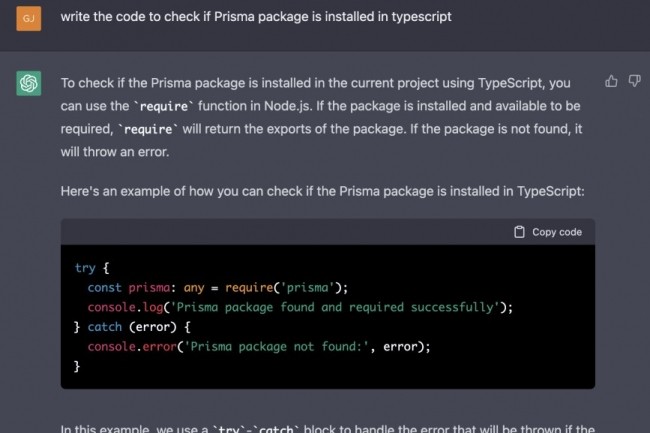This screenshot has height=433, width=650.
Task: Click the orange GJ user avatar
Action: (29, 18)
